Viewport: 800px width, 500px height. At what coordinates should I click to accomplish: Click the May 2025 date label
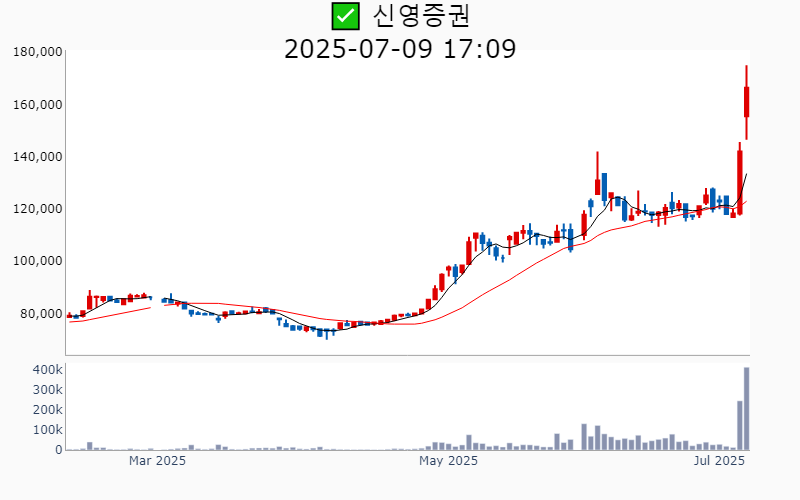pos(448,461)
